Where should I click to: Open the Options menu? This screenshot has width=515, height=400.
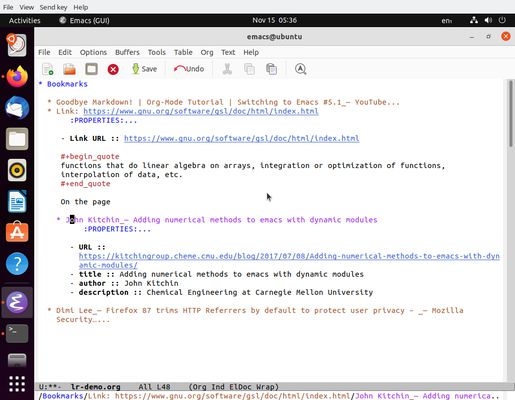(x=93, y=52)
